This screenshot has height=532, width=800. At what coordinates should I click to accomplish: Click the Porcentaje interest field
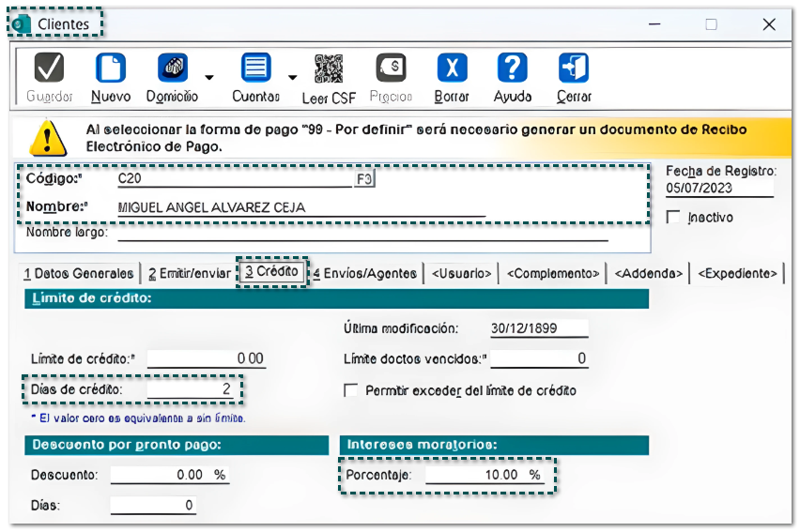tap(485, 475)
